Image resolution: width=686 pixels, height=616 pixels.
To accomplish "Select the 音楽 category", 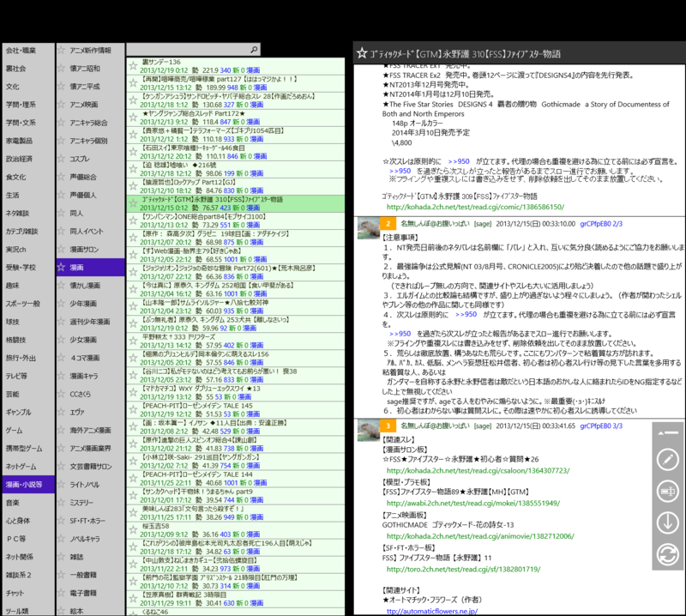I will (x=28, y=503).
